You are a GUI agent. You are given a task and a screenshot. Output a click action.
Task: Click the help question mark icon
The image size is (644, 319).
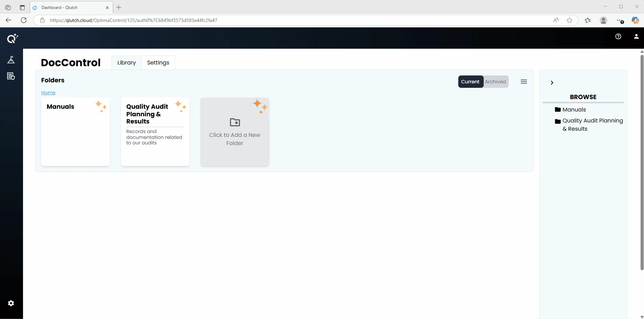tap(618, 36)
